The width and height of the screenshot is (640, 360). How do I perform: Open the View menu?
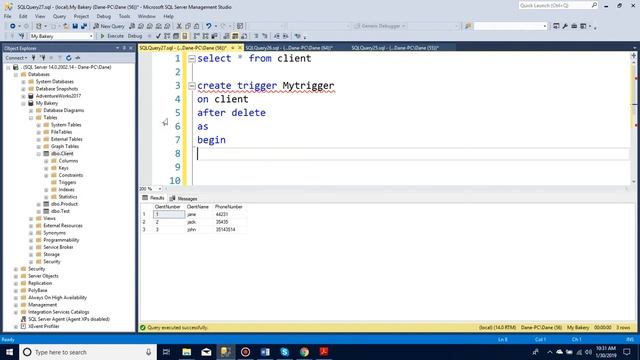click(x=40, y=16)
